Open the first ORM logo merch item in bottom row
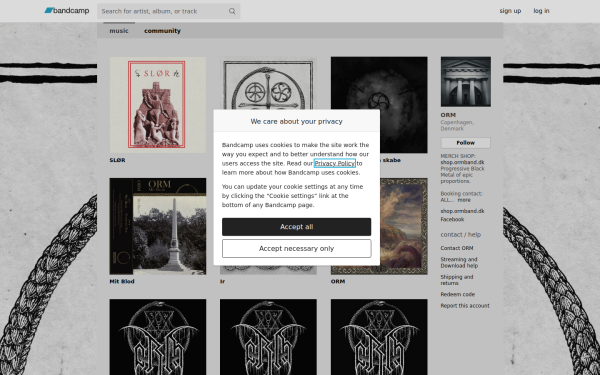This screenshot has height=375, width=600. 158,337
